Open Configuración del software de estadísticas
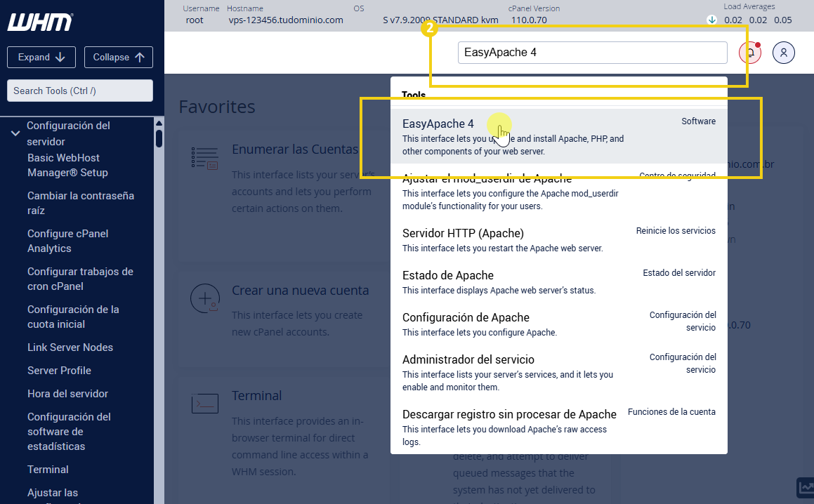The height and width of the screenshot is (504, 814). tap(69, 431)
